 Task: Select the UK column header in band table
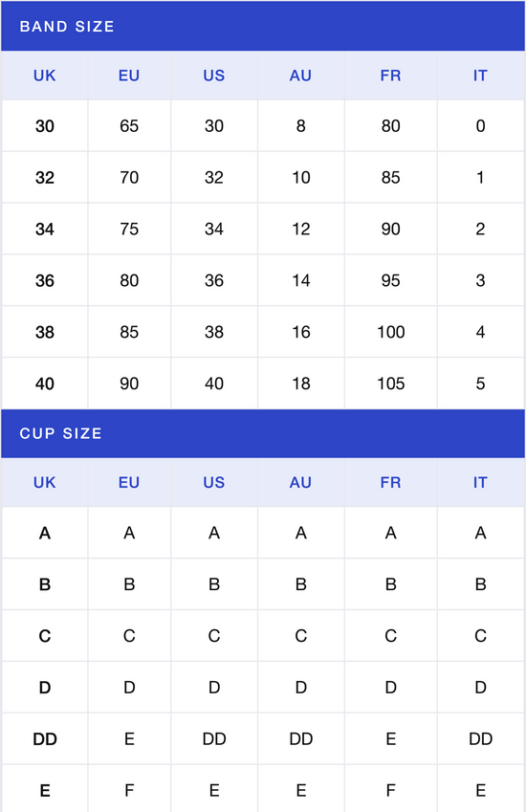coord(45,76)
